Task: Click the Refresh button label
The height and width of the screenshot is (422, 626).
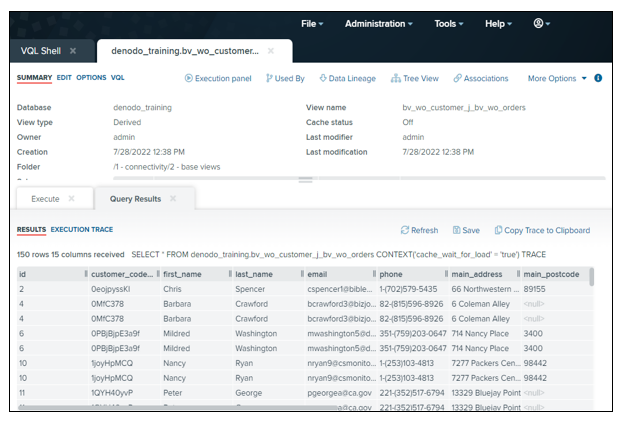Action: click(424, 230)
